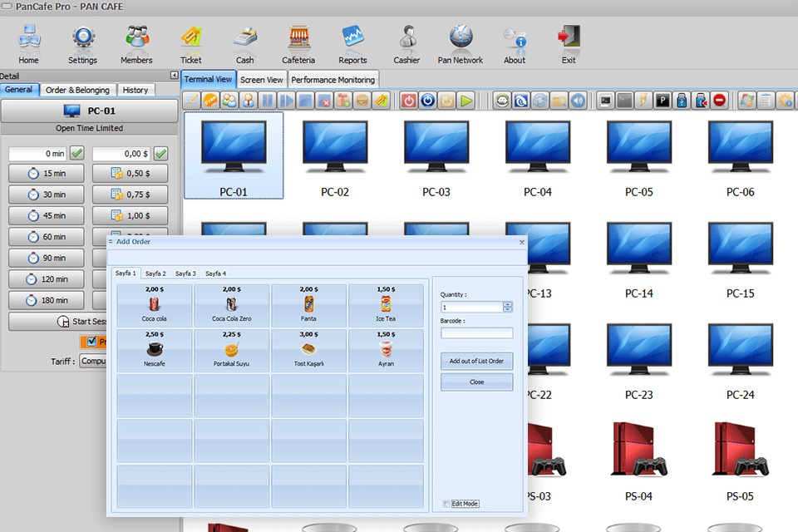Open the About info
Image resolution: width=798 pixels, height=532 pixels.
(x=515, y=44)
